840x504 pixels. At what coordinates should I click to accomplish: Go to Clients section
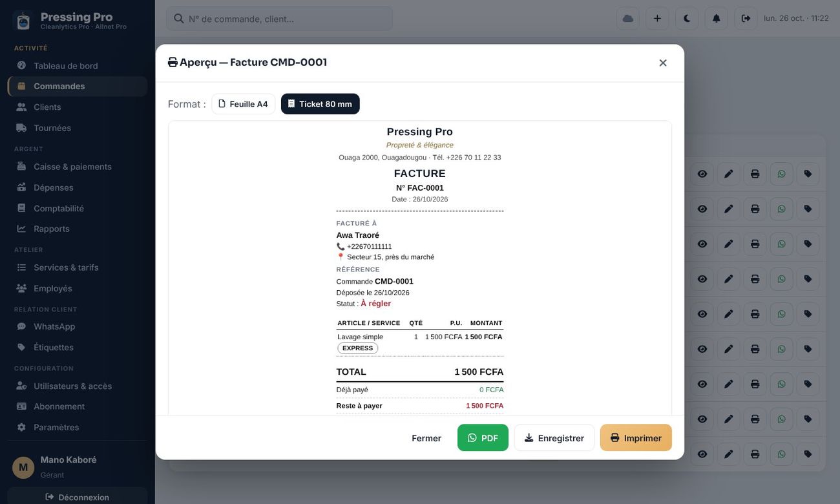coord(78,107)
